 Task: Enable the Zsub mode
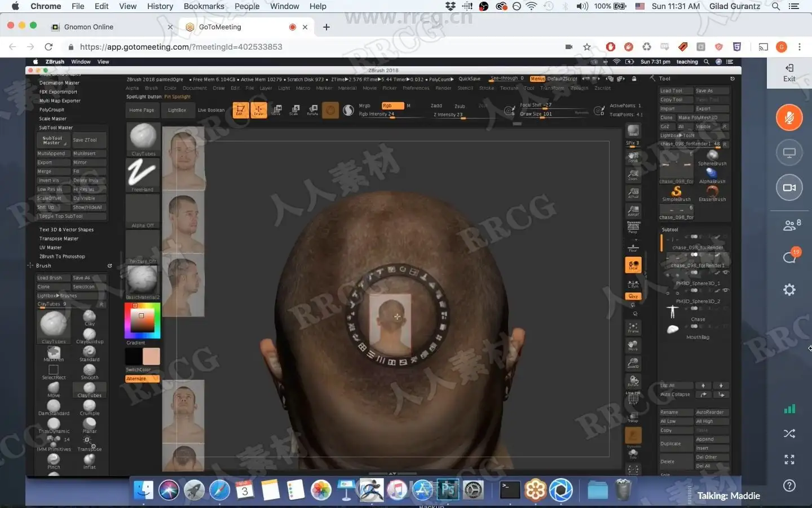click(x=460, y=106)
